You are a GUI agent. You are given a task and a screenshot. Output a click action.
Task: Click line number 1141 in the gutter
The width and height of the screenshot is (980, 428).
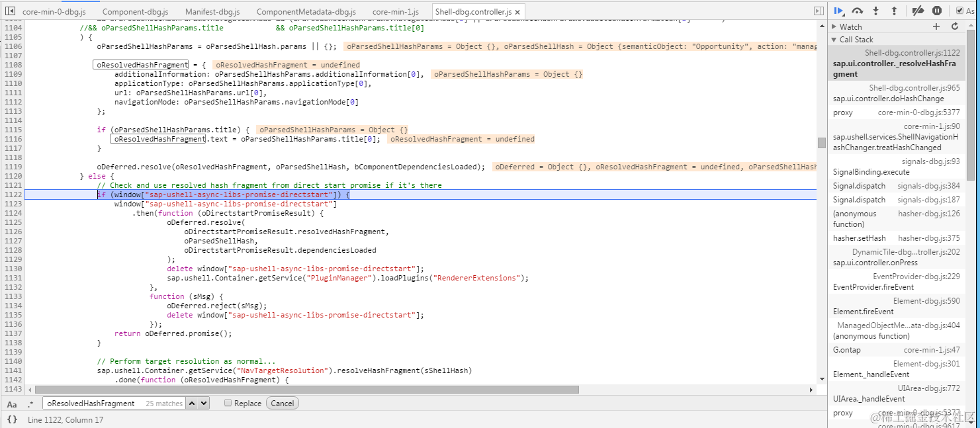pos(13,370)
